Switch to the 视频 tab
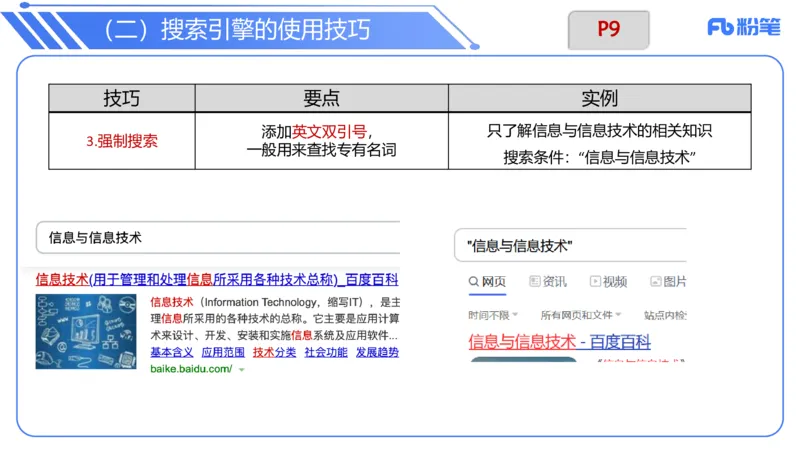The height and width of the screenshot is (450, 800). click(x=608, y=282)
